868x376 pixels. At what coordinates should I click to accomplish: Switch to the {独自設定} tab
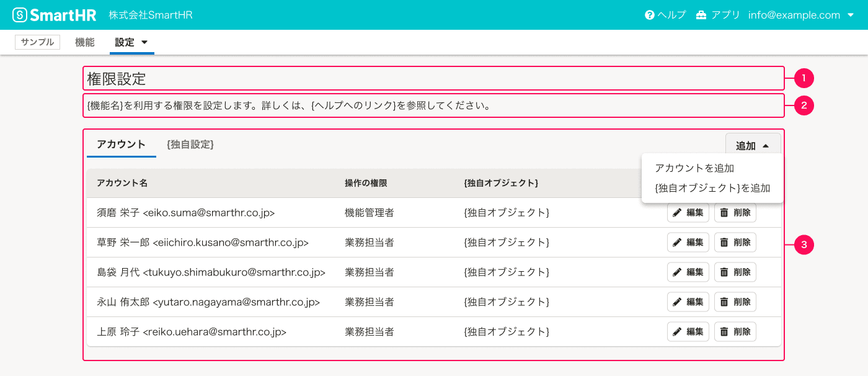coord(190,143)
